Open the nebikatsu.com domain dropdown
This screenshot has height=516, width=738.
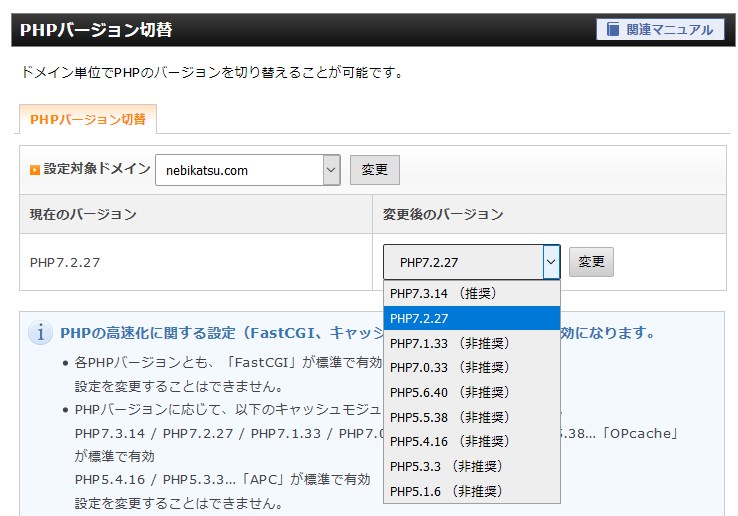click(x=248, y=170)
